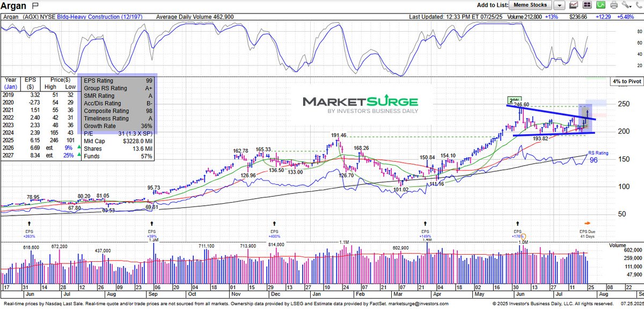The image size is (644, 309).
Task: Click the RS Rating 96 label
Action: click(599, 156)
